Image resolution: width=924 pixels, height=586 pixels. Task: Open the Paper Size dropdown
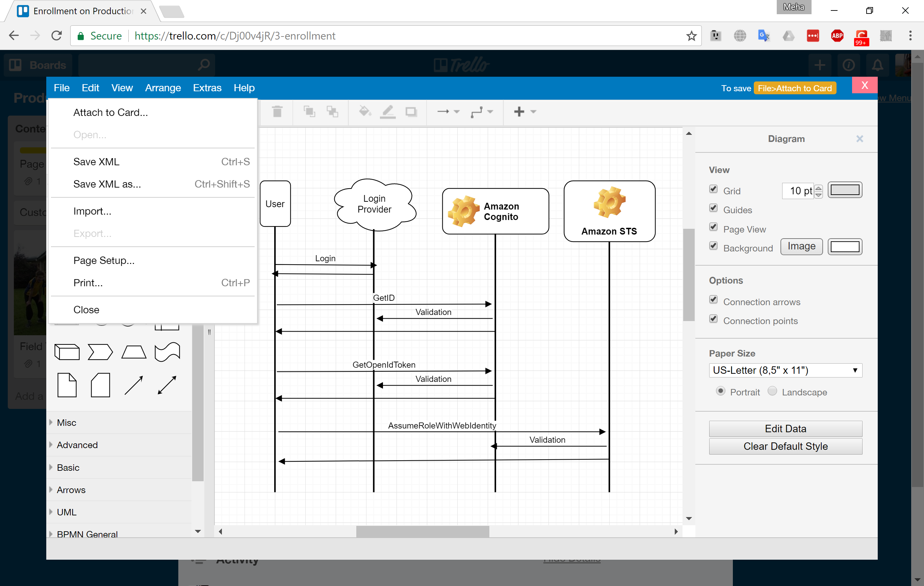[x=785, y=370]
